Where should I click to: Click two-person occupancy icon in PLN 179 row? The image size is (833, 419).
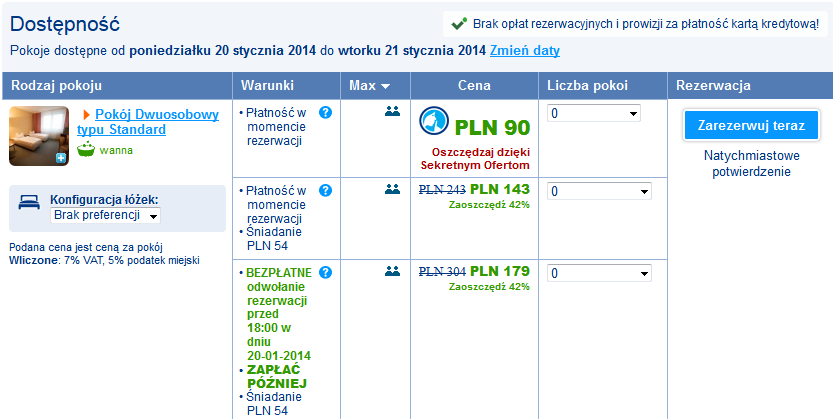tap(392, 271)
